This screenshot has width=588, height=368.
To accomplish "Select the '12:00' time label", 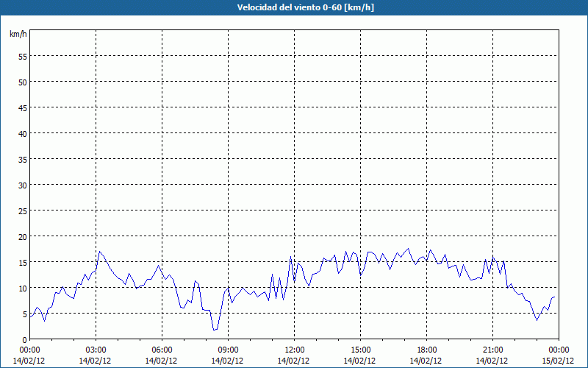I will [x=295, y=350].
